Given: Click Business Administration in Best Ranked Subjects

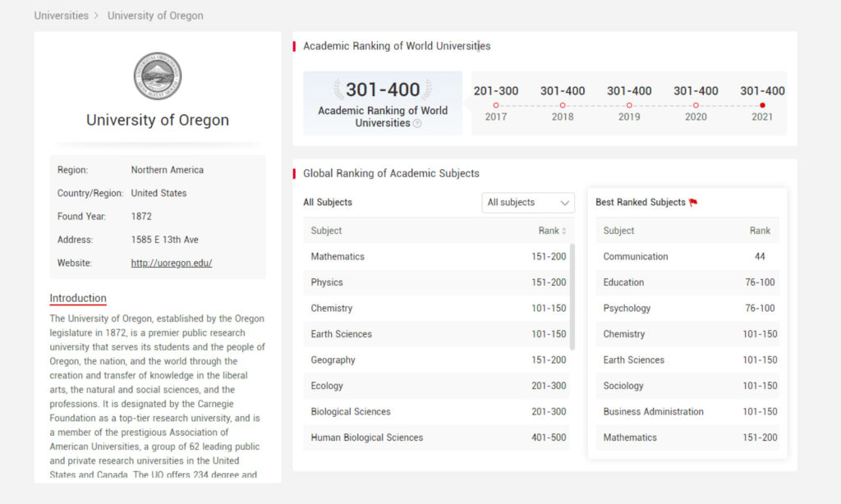Looking at the screenshot, I should click(x=687, y=412).
